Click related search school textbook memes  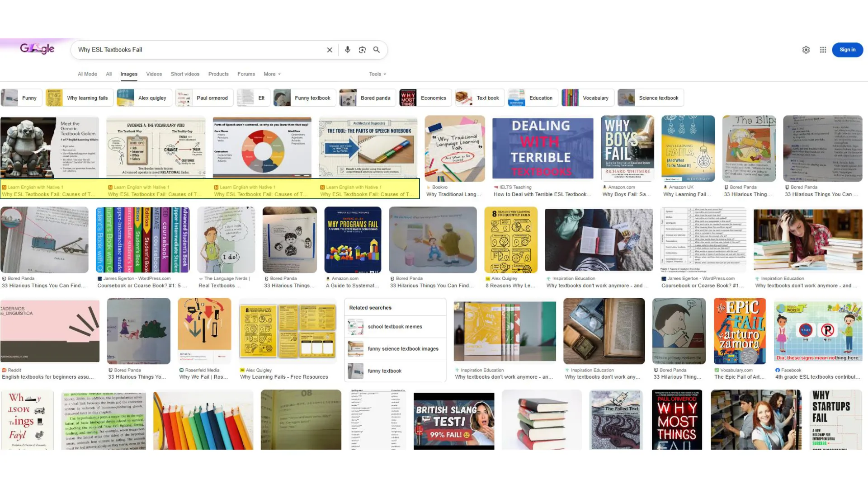(x=395, y=327)
